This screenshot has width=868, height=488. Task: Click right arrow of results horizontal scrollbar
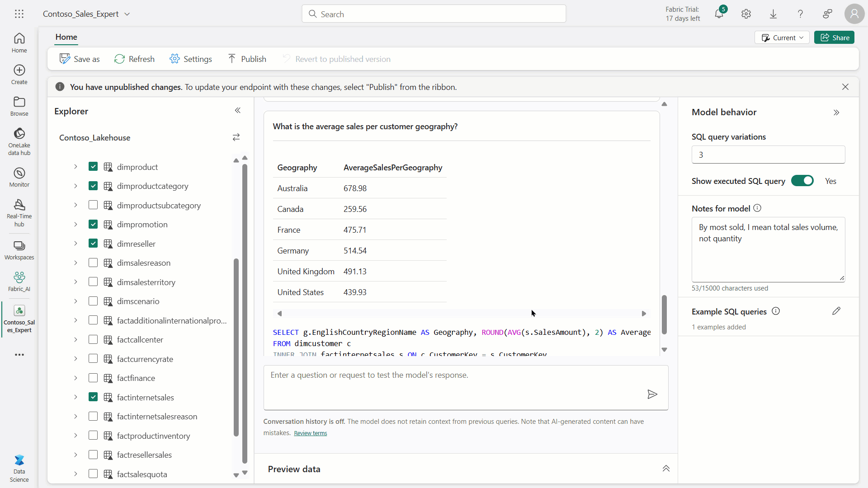(x=644, y=313)
